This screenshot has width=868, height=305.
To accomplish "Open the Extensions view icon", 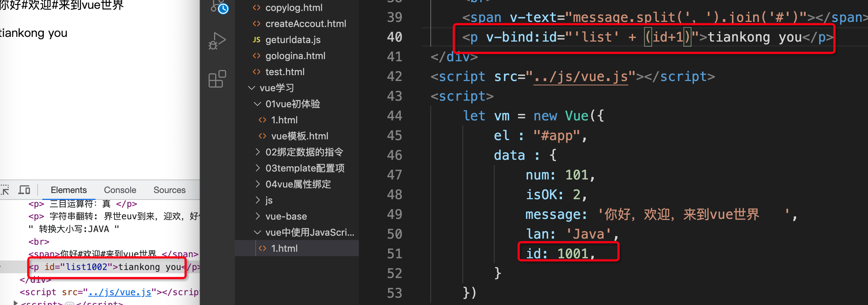I will pos(217,79).
